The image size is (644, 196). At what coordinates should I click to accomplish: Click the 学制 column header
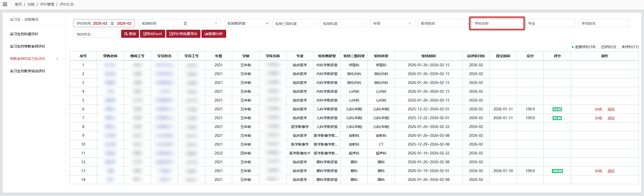246,56
